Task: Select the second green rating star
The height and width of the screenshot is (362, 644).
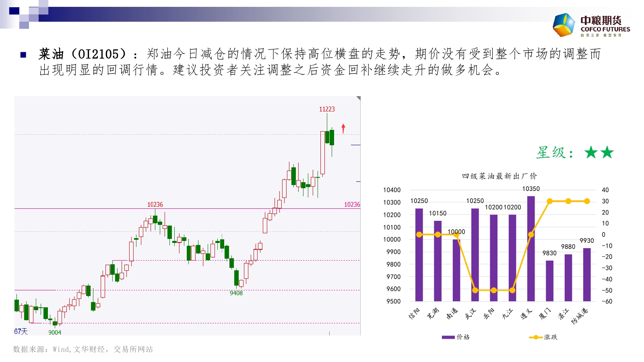Action: click(x=607, y=152)
